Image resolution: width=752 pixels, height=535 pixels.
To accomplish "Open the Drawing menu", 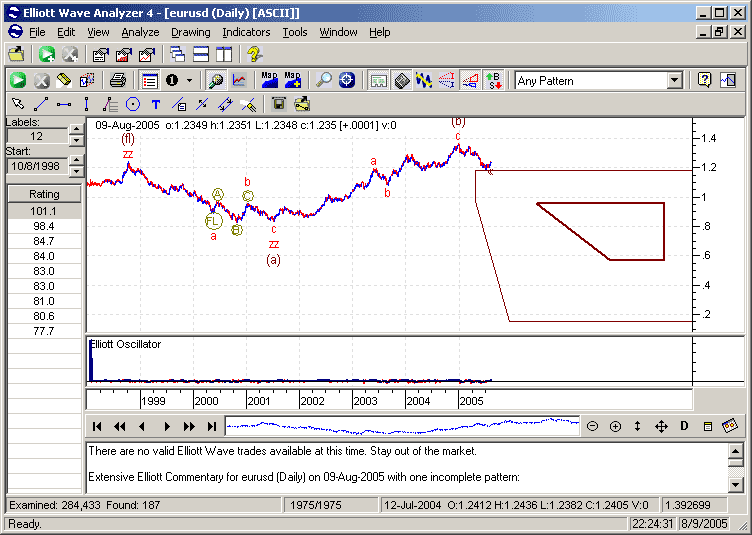I will 190,32.
